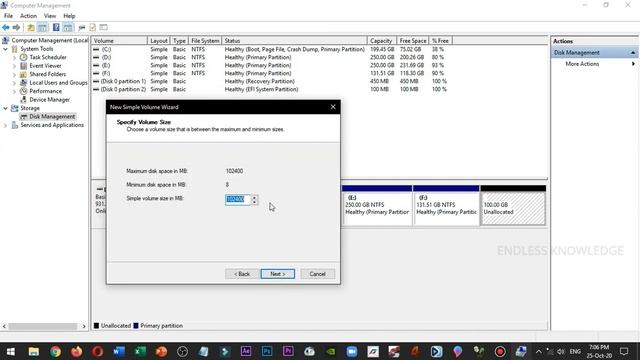Click the simple volume size input field
Screen dimensions: 640x360
[x=238, y=199]
